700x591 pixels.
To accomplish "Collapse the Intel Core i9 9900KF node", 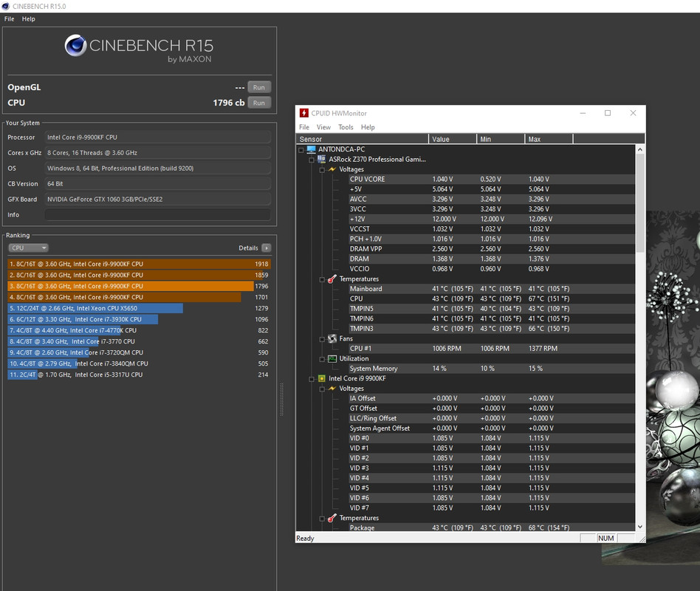I will click(x=312, y=379).
